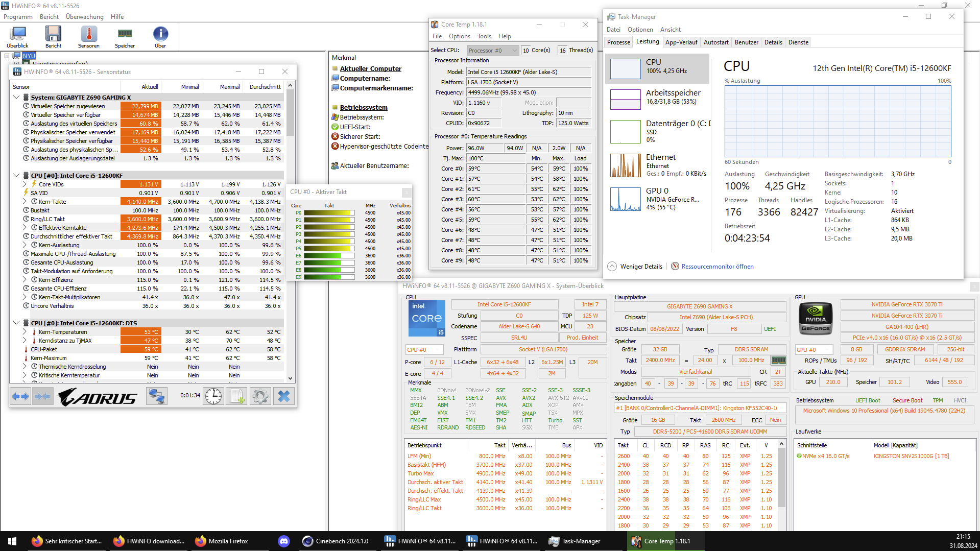Click the memory chip icon next to 100.0 MHz
Screen dimensions: 980x551
click(x=779, y=360)
